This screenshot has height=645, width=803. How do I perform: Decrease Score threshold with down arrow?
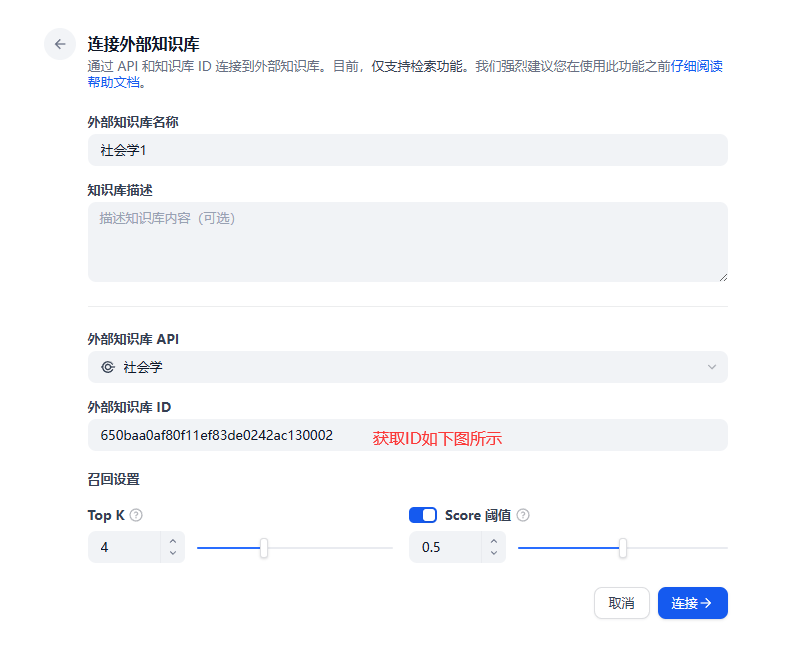(494, 553)
